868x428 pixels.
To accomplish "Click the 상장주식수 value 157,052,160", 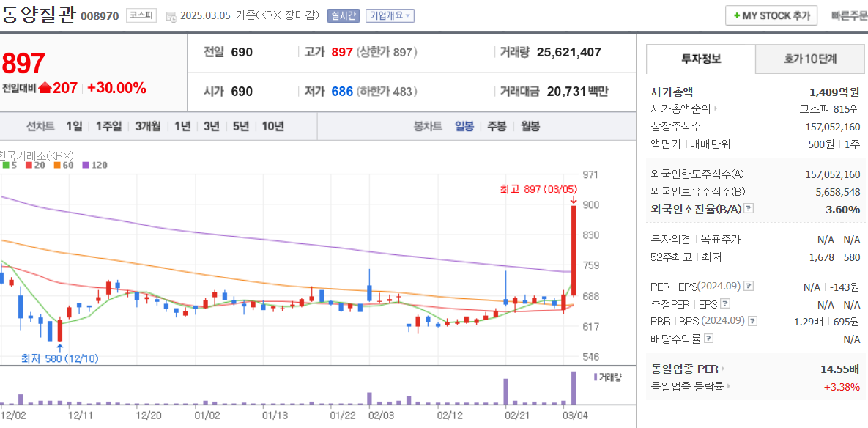I will click(x=833, y=127).
